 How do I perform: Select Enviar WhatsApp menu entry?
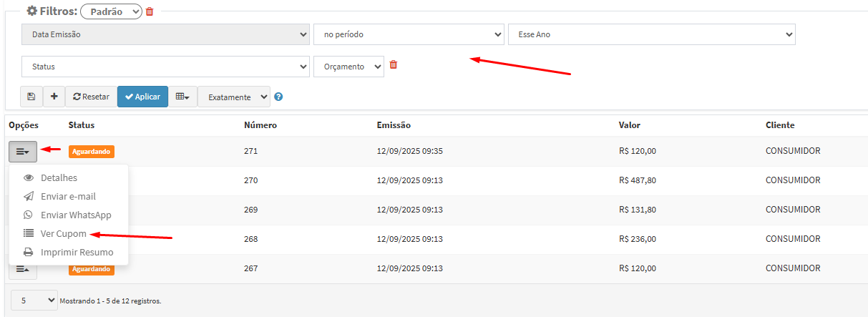click(75, 215)
